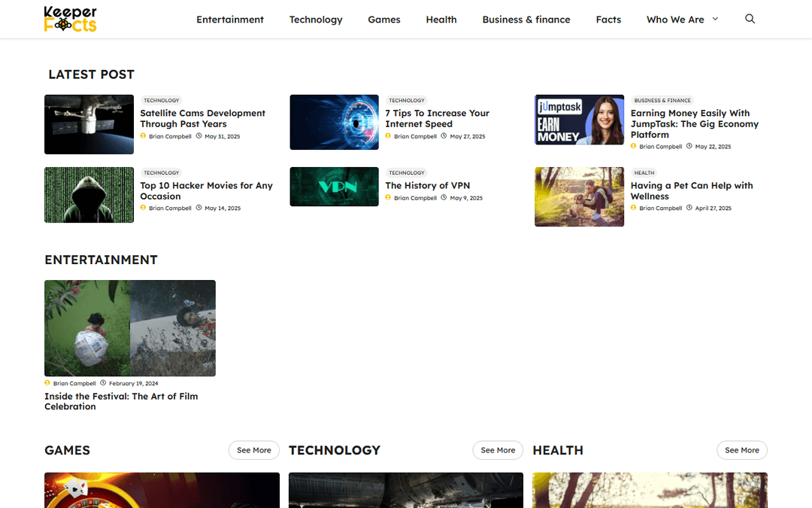The width and height of the screenshot is (812, 508).
Task: Open the search magnifier icon
Action: pyautogui.click(x=750, y=19)
